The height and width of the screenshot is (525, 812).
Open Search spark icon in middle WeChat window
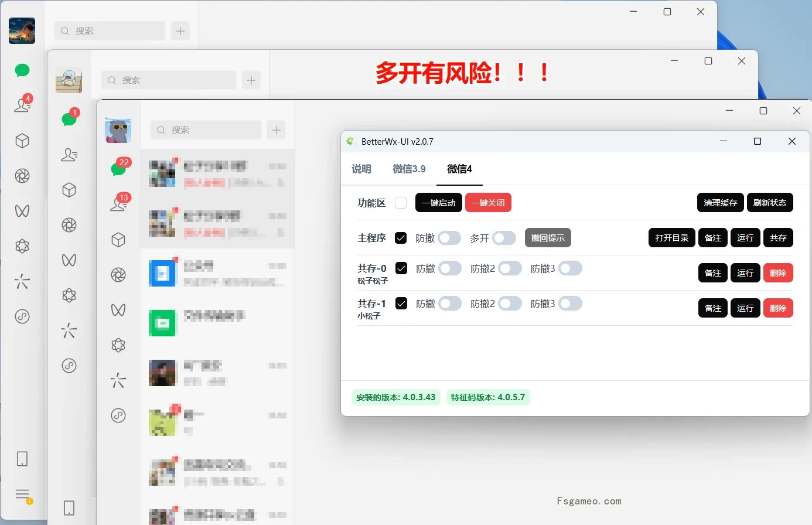[69, 330]
